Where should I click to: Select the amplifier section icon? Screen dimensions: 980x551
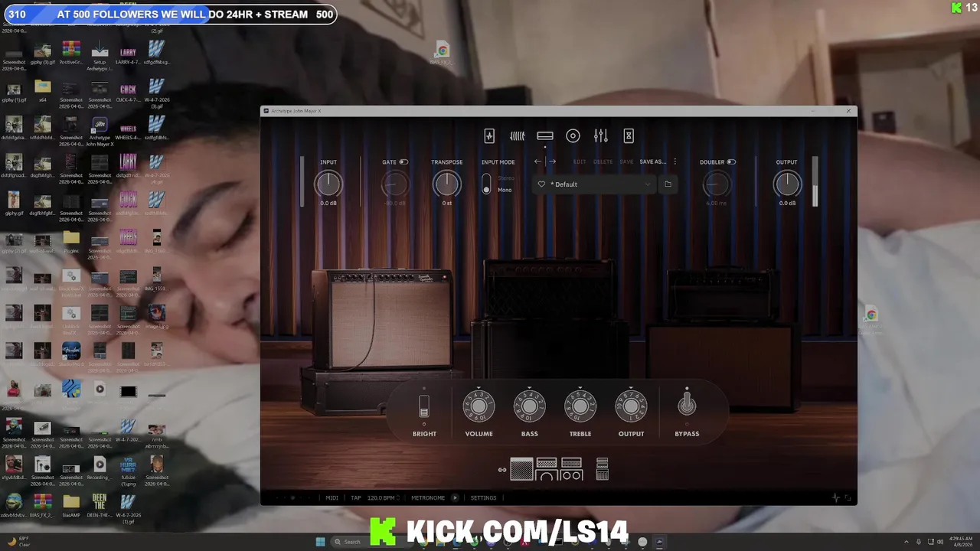[x=545, y=136]
